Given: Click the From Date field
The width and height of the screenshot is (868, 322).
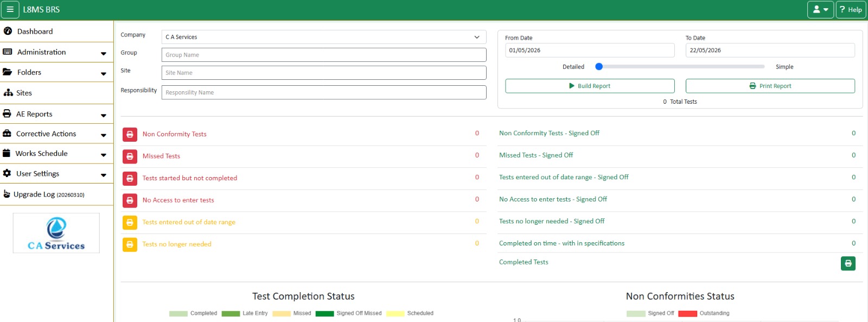Looking at the screenshot, I should (590, 50).
